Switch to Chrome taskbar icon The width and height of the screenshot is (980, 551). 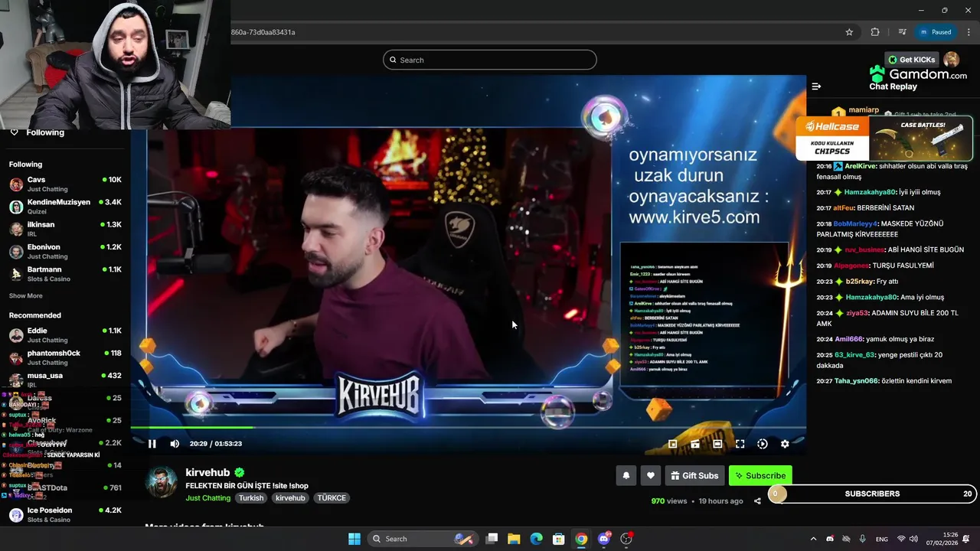[582, 539]
